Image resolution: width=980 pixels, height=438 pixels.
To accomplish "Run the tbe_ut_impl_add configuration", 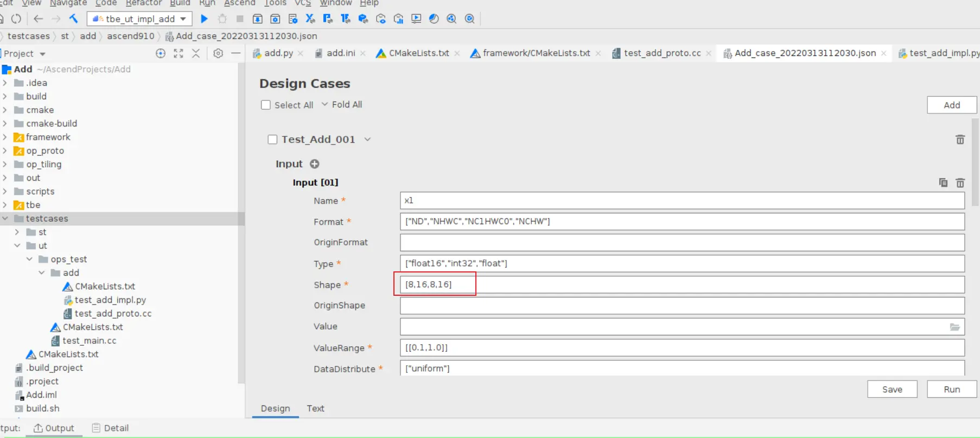I will pos(204,19).
